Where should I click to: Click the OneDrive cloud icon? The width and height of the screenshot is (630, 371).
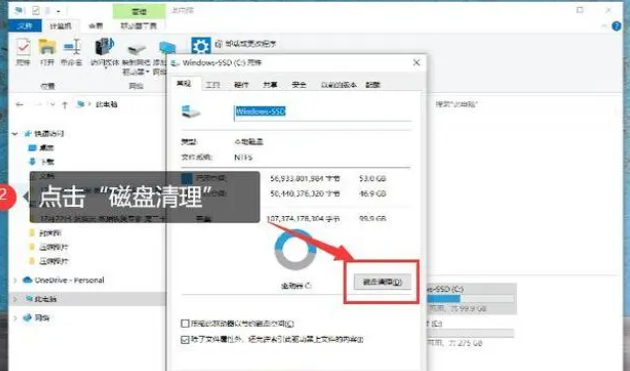pyautogui.click(x=27, y=280)
